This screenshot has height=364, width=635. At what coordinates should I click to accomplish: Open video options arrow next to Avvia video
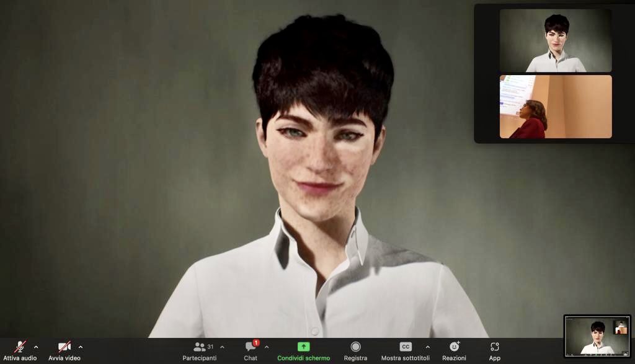point(81,347)
